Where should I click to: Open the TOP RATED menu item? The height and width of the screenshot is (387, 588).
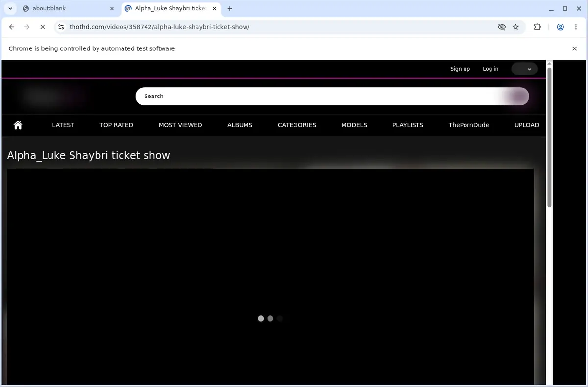point(116,125)
